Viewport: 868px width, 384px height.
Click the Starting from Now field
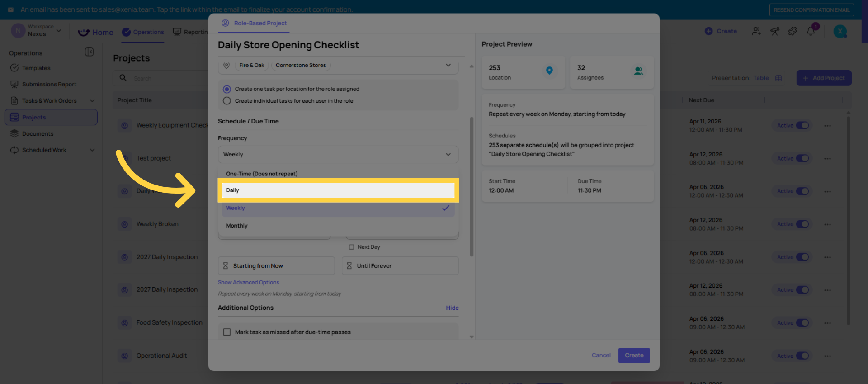coord(276,266)
